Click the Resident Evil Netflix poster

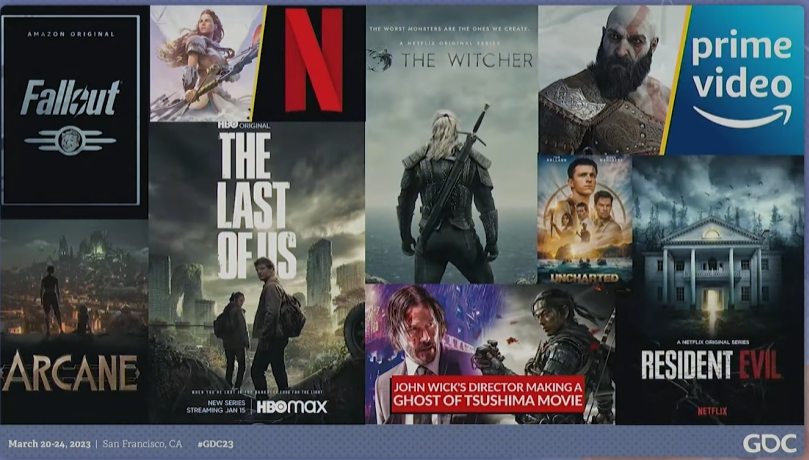click(x=710, y=290)
